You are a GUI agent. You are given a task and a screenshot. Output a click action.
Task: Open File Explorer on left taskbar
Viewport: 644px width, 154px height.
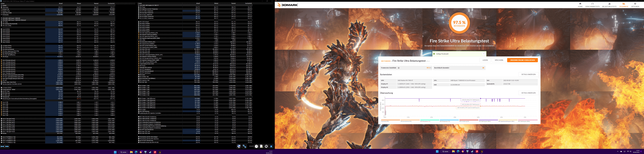131,152
